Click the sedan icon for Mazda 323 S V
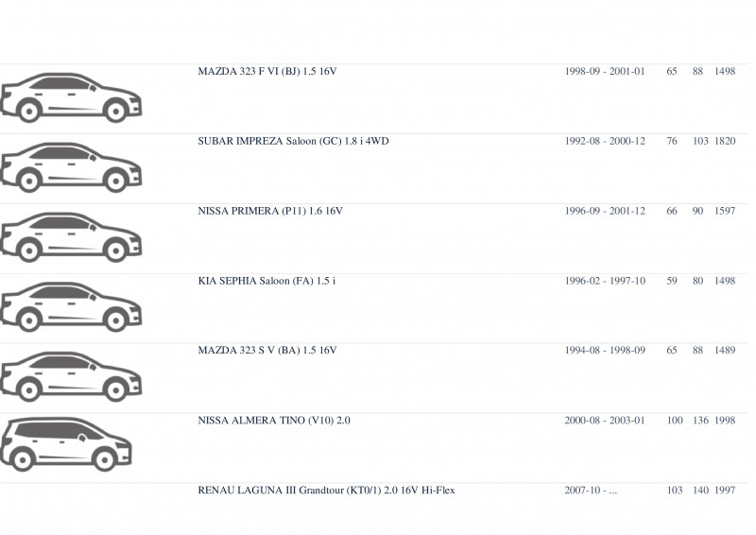Screen dimensions: 756x535 coord(71,377)
